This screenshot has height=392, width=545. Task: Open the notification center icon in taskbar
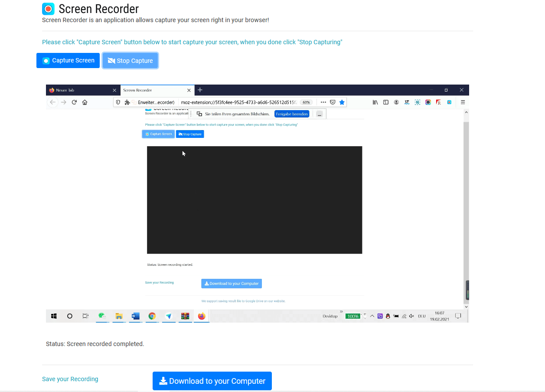click(x=458, y=316)
